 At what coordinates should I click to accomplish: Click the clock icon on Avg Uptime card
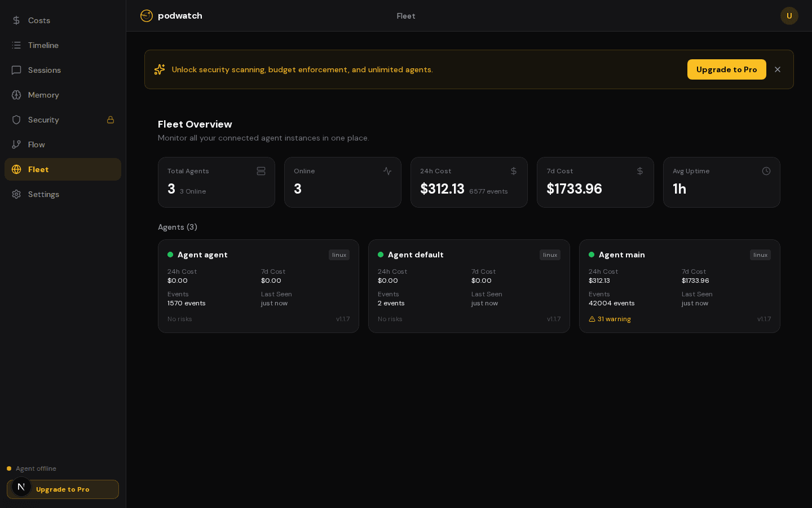(x=766, y=171)
